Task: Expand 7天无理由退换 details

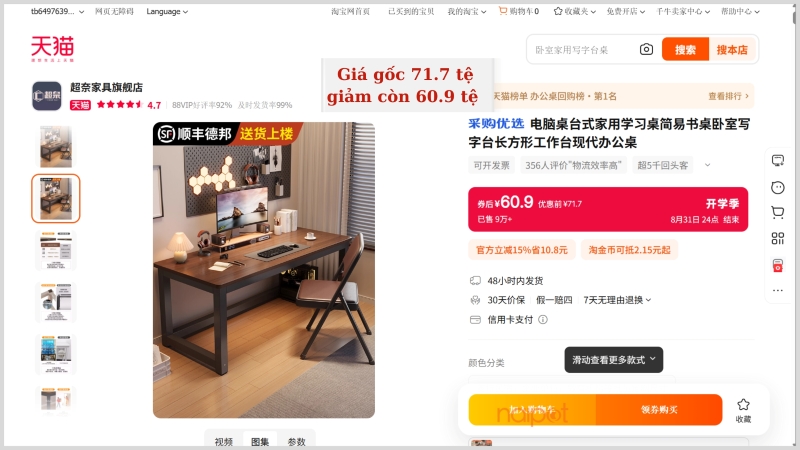Action: [x=617, y=300]
